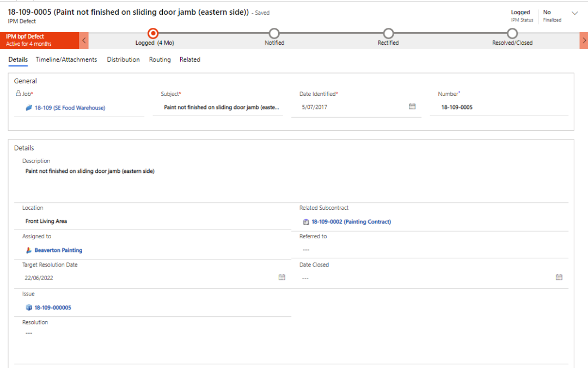Switch to the Timeline/Attachments tab
Screen dimensions: 588x368
pos(66,60)
